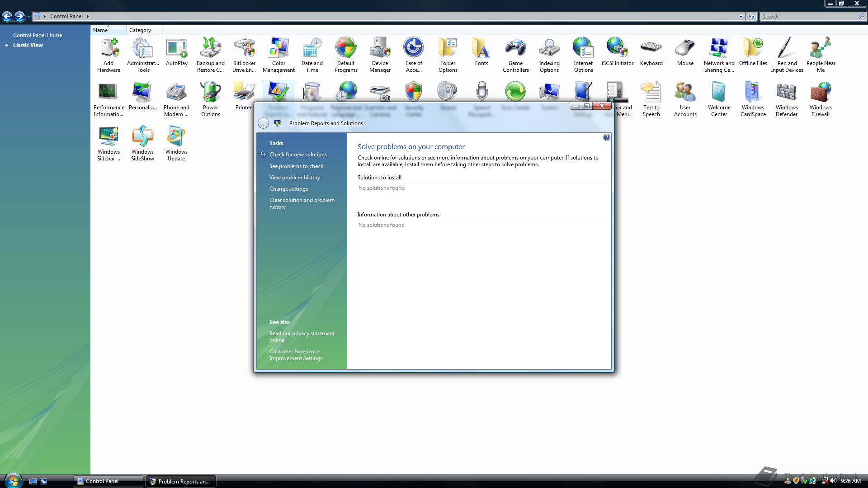This screenshot has height=488, width=868.
Task: Open Color Management icon
Action: pyautogui.click(x=278, y=55)
